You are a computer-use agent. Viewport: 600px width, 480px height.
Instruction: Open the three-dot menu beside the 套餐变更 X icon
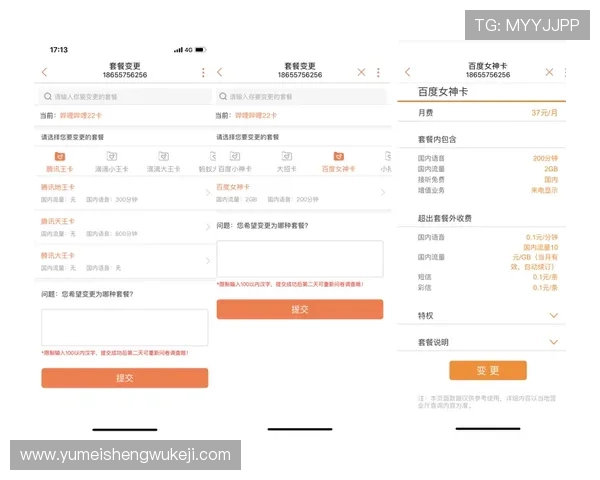[x=378, y=72]
